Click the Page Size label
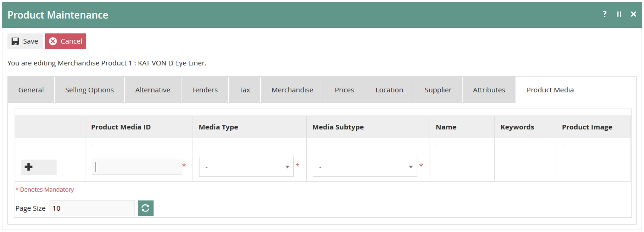The height and width of the screenshot is (232, 644). pos(31,208)
